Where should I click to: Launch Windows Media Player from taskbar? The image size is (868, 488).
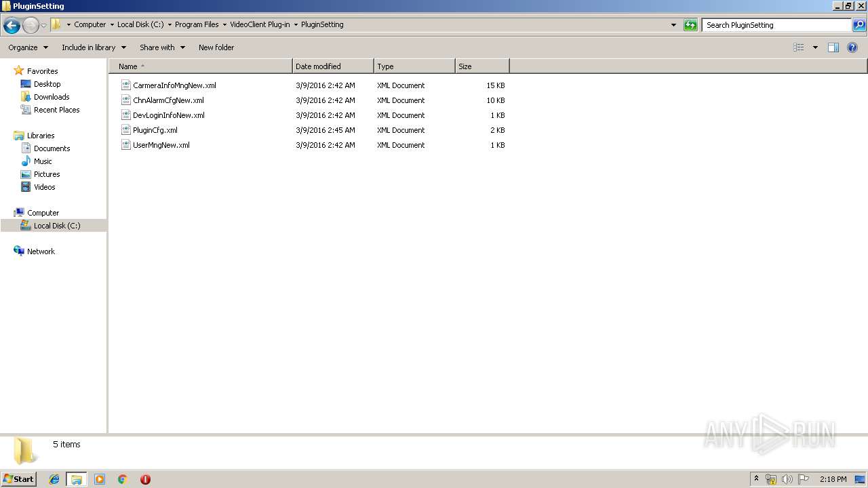100,479
